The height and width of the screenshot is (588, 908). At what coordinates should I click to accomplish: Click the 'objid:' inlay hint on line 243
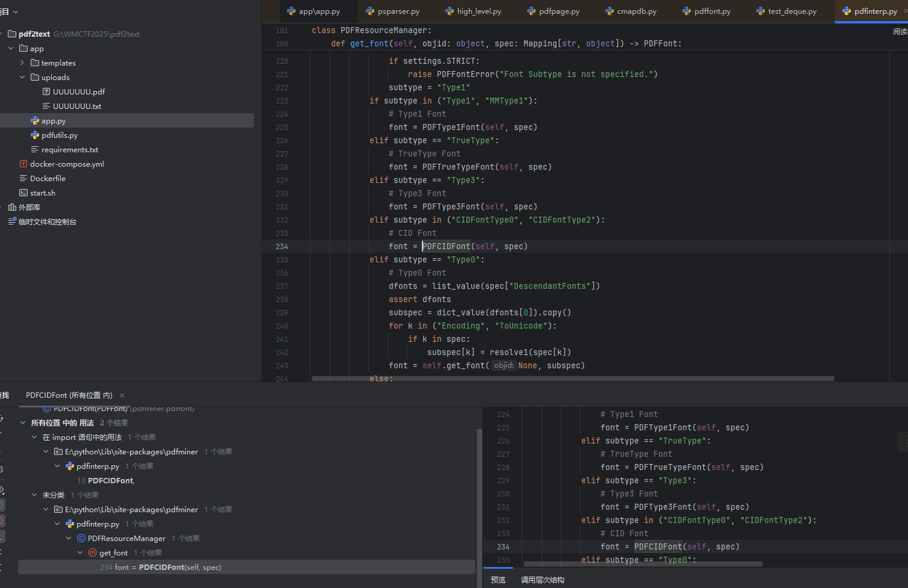pos(504,365)
